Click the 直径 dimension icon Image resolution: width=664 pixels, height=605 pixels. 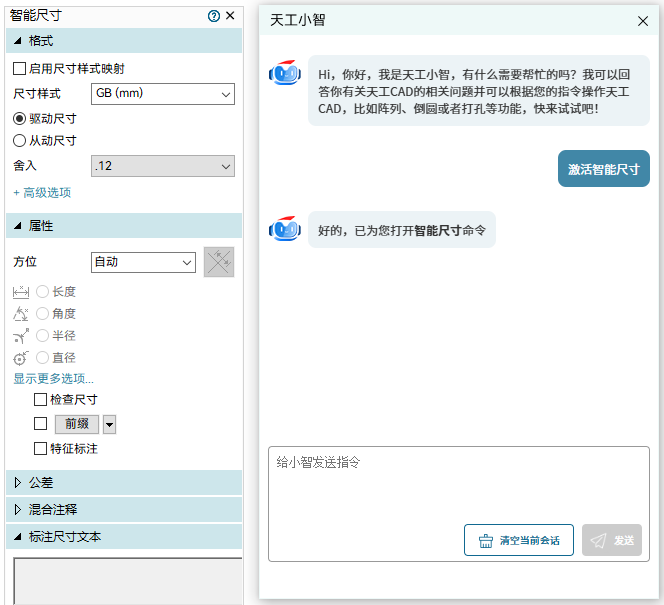[x=21, y=358]
